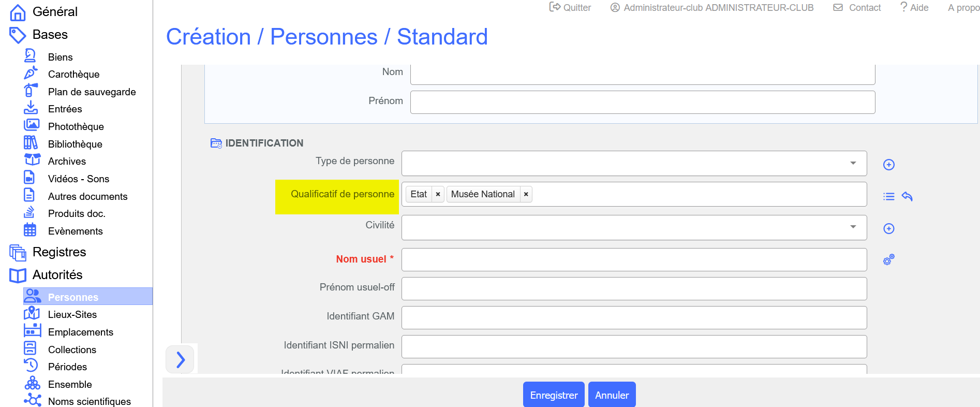The height and width of the screenshot is (407, 980).
Task: Click the add icon beside Type de personne
Action: tap(888, 165)
